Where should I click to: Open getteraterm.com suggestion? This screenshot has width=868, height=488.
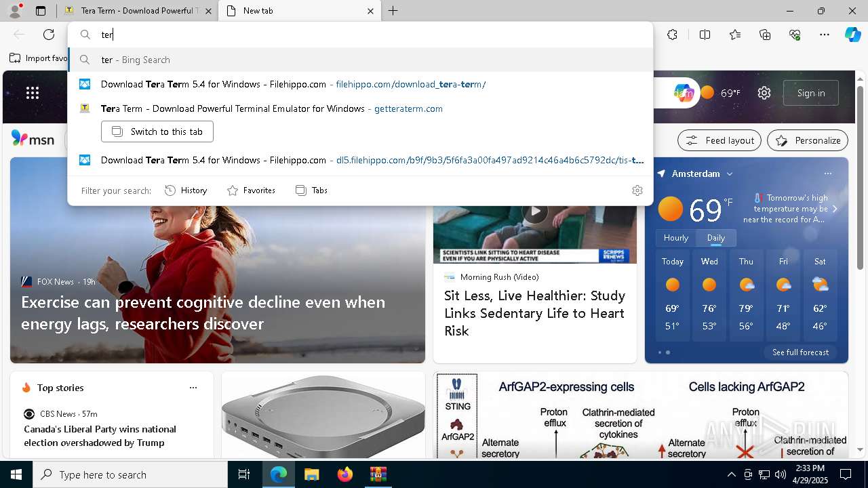361,108
